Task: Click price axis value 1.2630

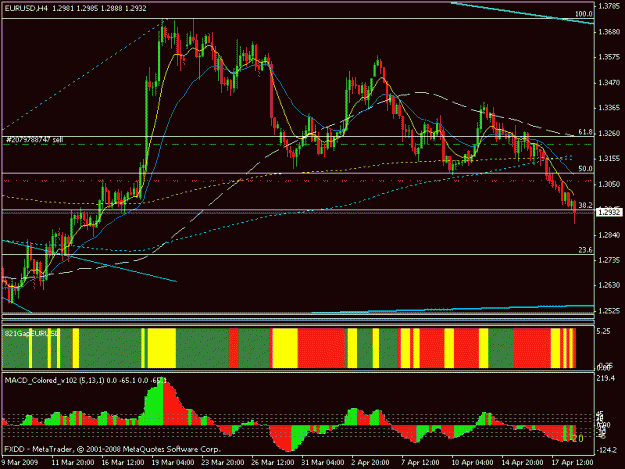Action: point(609,285)
